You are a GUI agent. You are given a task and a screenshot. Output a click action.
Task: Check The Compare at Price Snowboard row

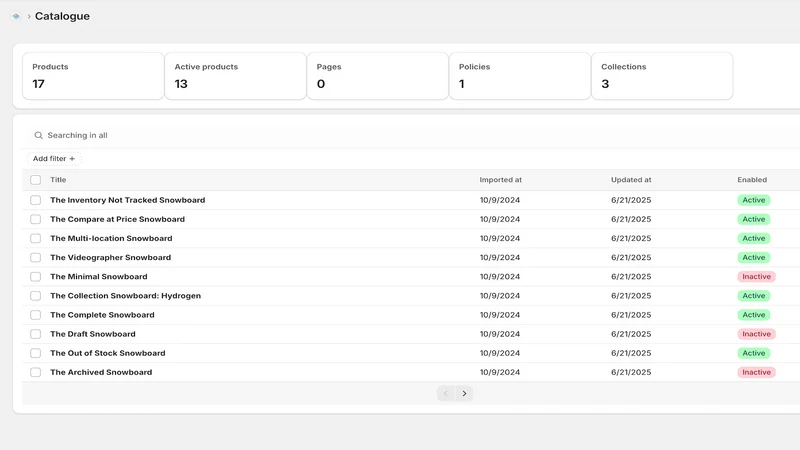(35, 219)
